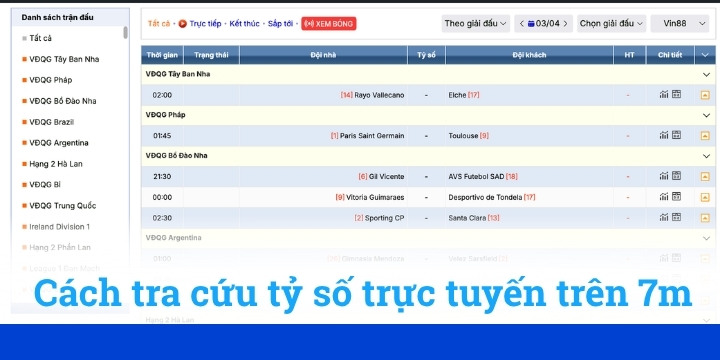This screenshot has height=360, width=720.
Task: Open odds table icon for Vitoria Guimaraes match
Action: (x=676, y=197)
